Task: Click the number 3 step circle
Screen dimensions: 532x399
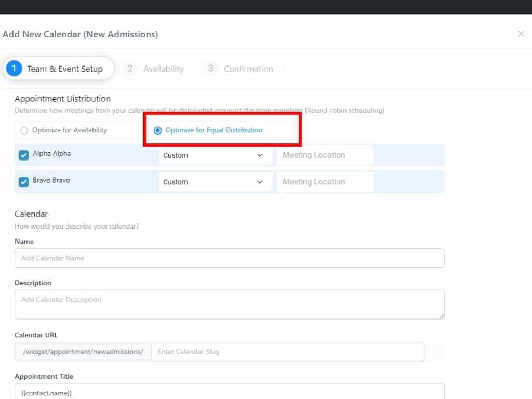Action: tap(210, 69)
